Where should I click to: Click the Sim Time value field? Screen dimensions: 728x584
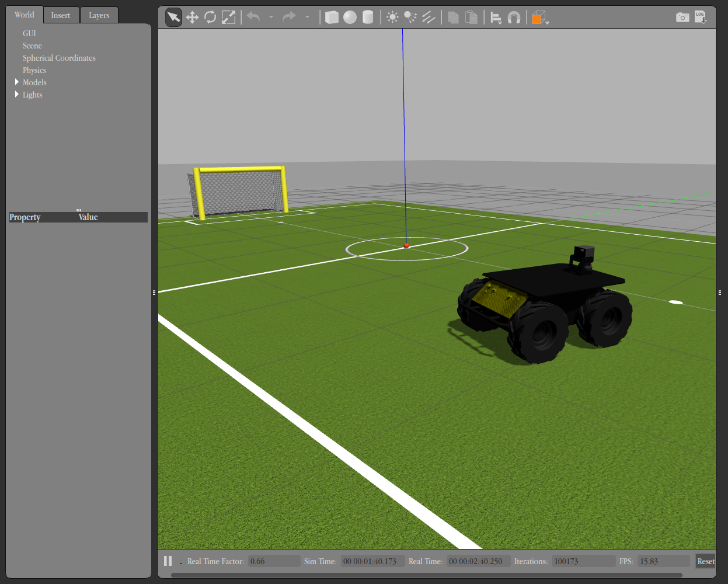point(372,561)
